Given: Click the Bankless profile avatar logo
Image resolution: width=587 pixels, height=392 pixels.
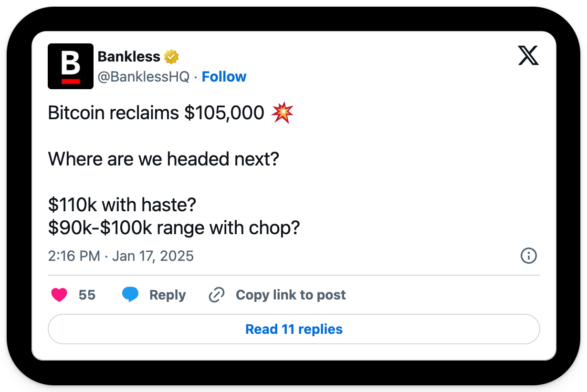Looking at the screenshot, I should 71,66.
